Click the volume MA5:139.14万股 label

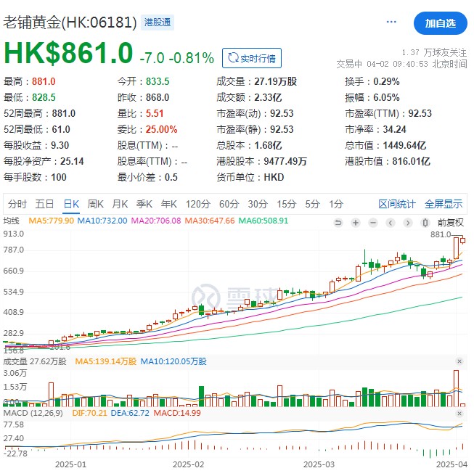(106, 361)
